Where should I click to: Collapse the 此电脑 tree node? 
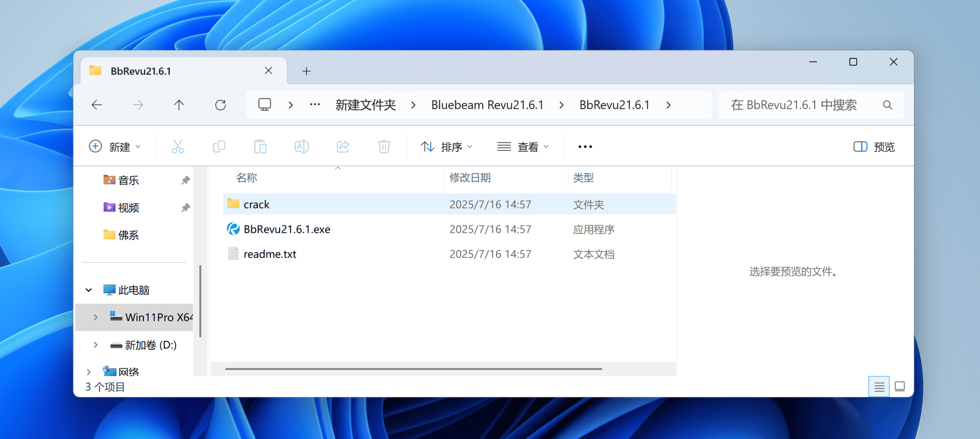point(89,290)
